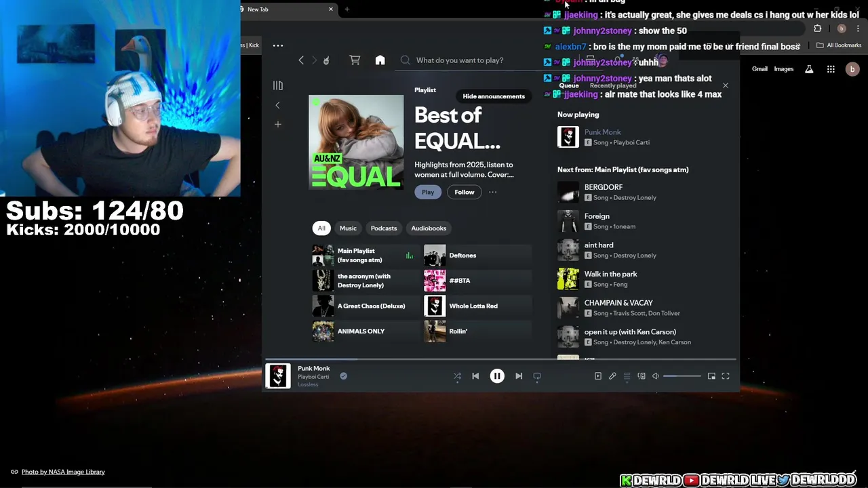Viewport: 868px width, 488px height.
Task: Open Your Library sidebar icon
Action: 277,85
